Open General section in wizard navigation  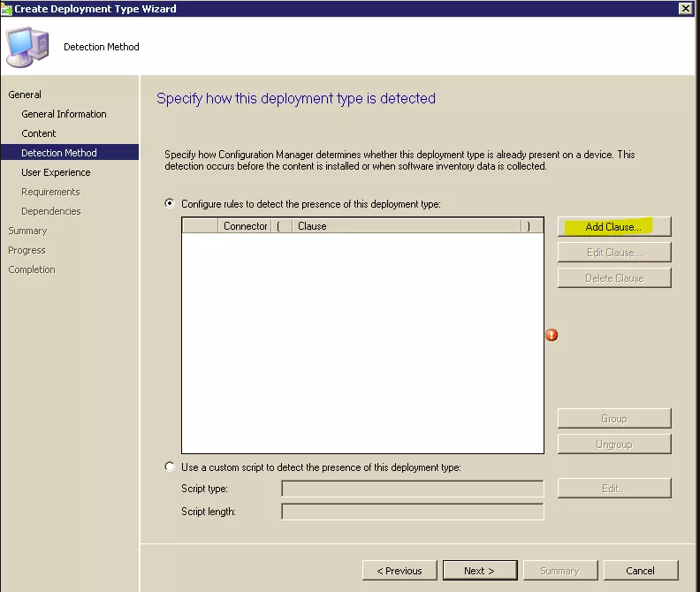[25, 95]
